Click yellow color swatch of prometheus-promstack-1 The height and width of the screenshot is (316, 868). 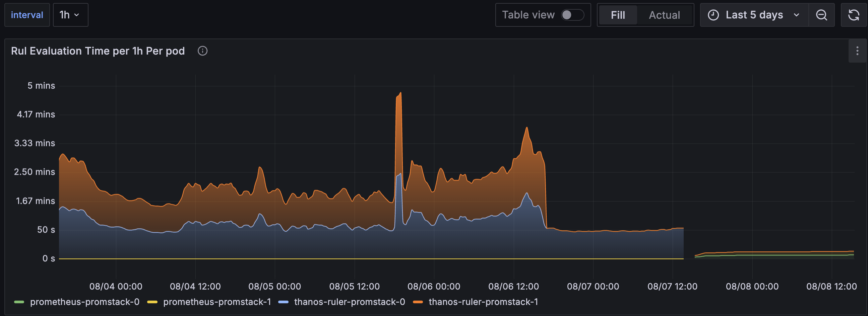coord(152,302)
